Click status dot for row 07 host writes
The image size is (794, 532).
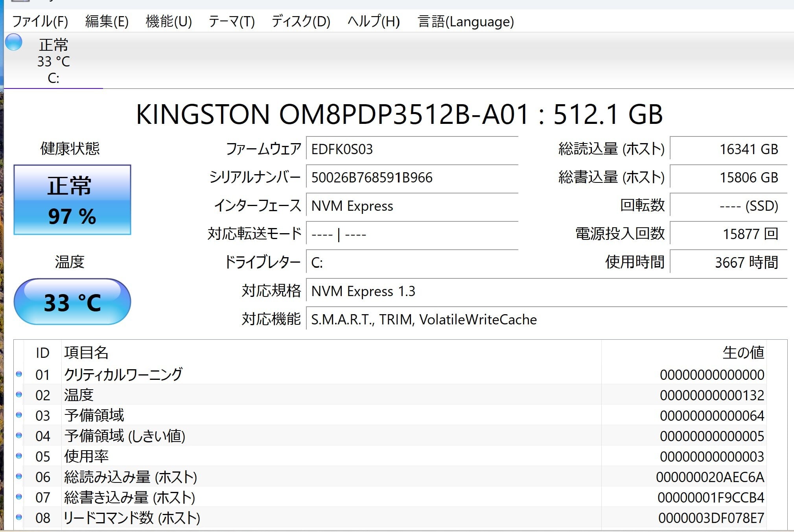pos(19,497)
